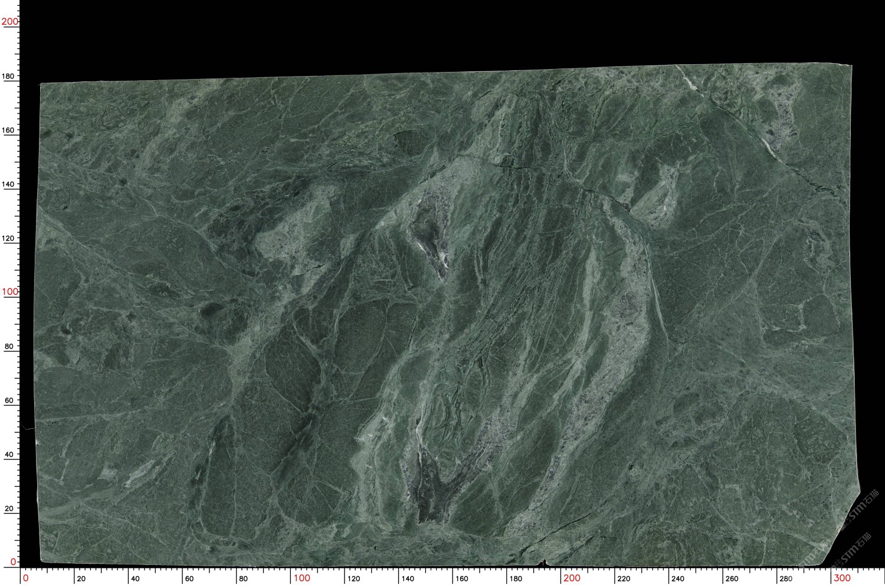
Task: Select the 140 label on vertical ruler
Action: tap(8, 184)
